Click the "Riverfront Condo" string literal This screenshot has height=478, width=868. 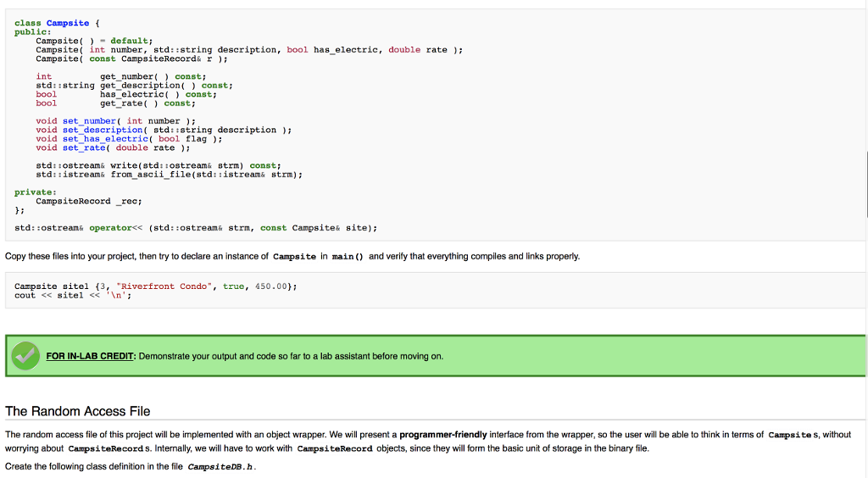[164, 286]
